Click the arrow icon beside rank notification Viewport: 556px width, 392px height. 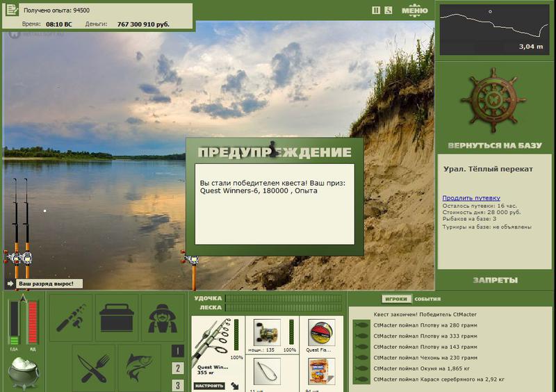pyautogui.click(x=10, y=284)
